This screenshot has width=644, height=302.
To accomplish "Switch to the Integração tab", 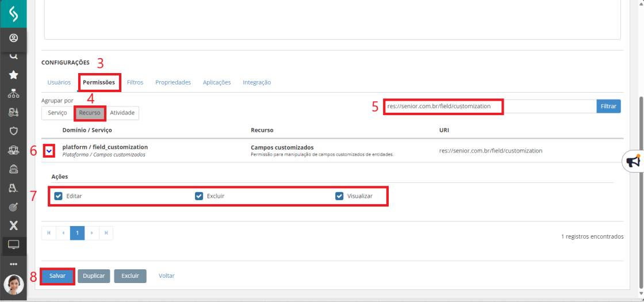I will (x=256, y=82).
